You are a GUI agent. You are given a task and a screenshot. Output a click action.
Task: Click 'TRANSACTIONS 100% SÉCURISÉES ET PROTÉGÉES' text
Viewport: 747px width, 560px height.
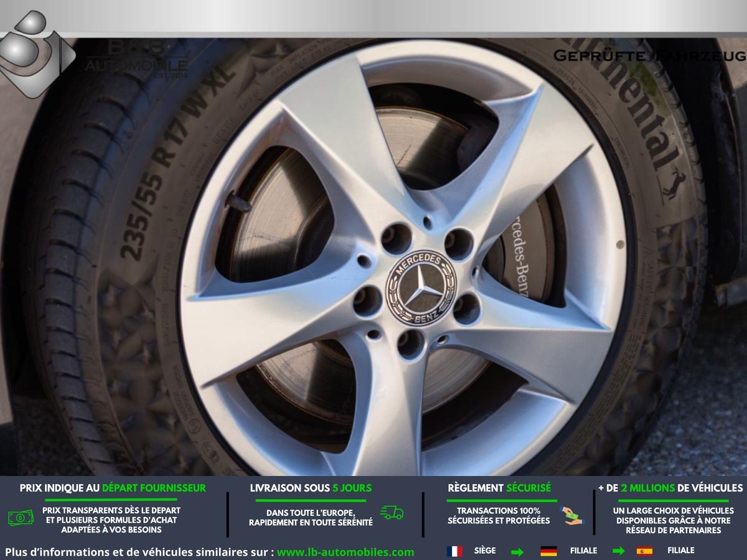499,515
